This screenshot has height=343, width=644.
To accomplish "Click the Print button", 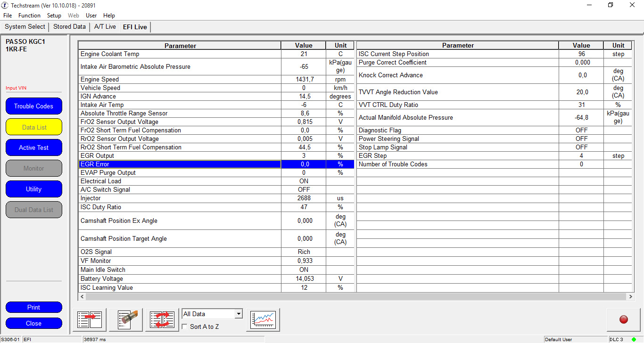I will tap(34, 307).
